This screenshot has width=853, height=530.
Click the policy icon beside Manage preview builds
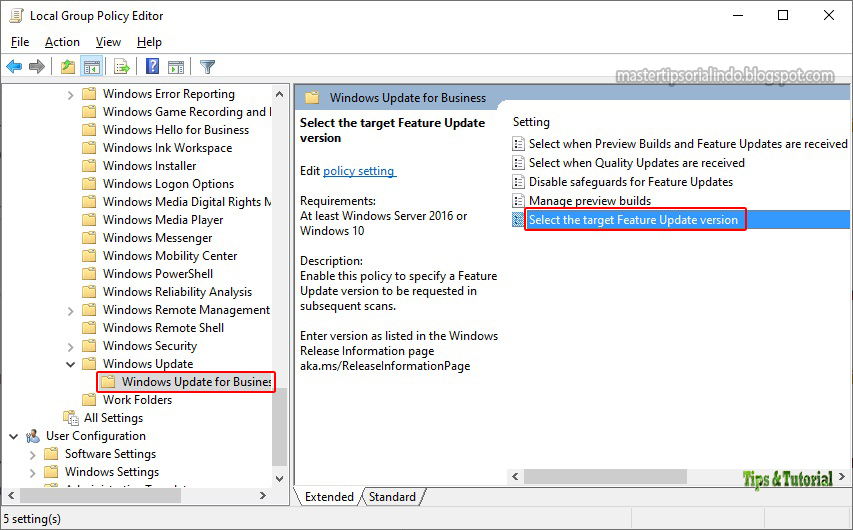coord(518,201)
